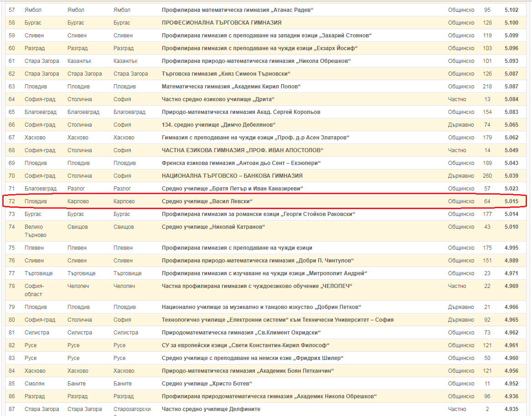Open the highlighted „Васил Левски“ school entry
Screen dimensions: 532x416
(x=207, y=201)
